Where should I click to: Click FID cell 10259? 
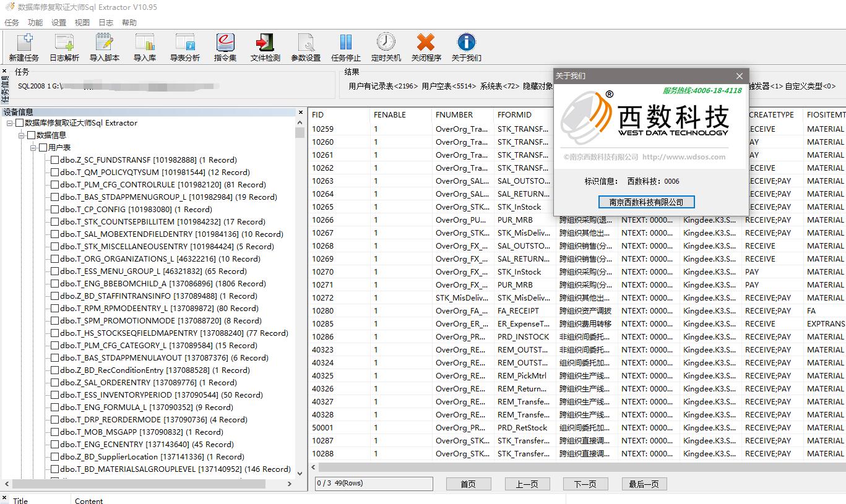322,129
